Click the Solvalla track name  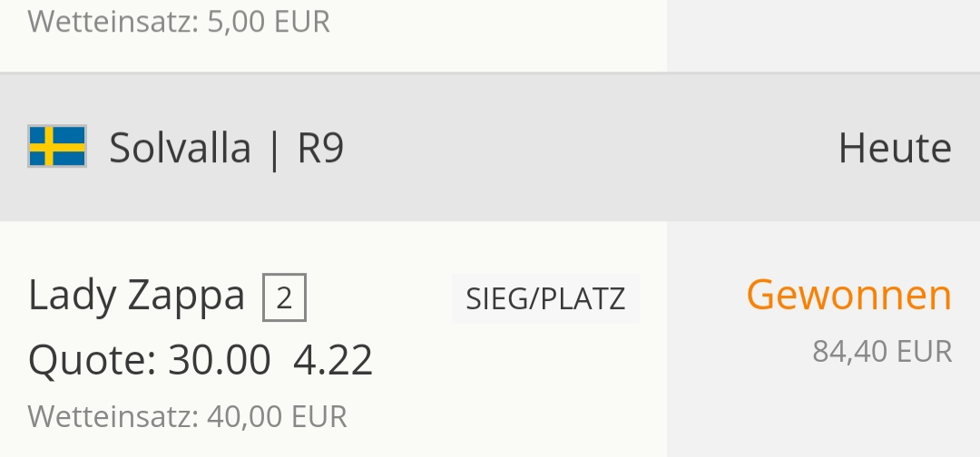(x=180, y=148)
